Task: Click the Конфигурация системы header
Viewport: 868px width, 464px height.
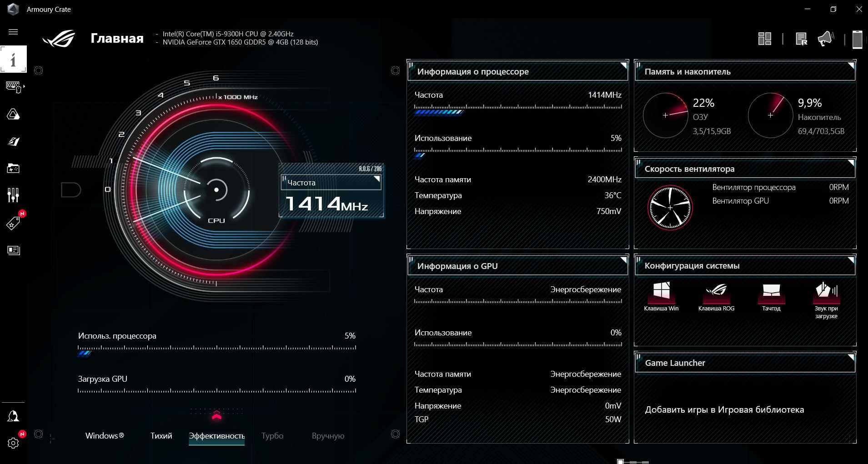Action: [745, 266]
